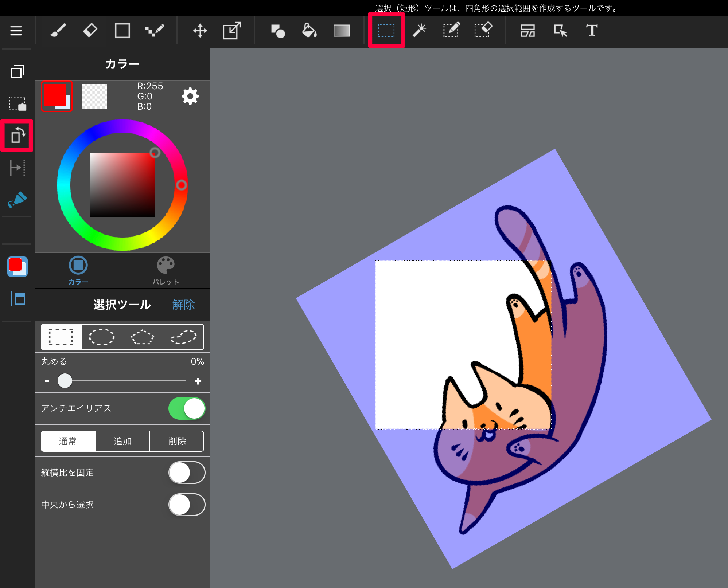Increase 丸める with plus button
This screenshot has width=728, height=588.
tap(198, 381)
